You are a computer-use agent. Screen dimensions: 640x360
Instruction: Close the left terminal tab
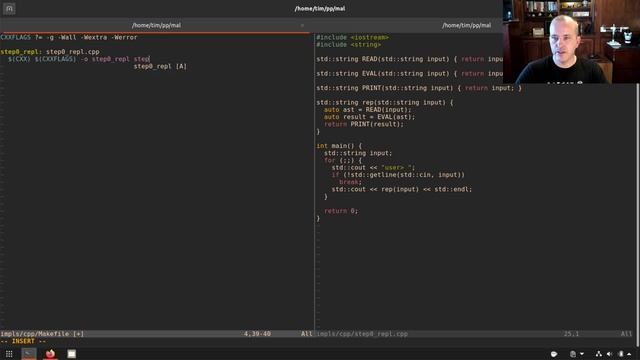[302, 25]
